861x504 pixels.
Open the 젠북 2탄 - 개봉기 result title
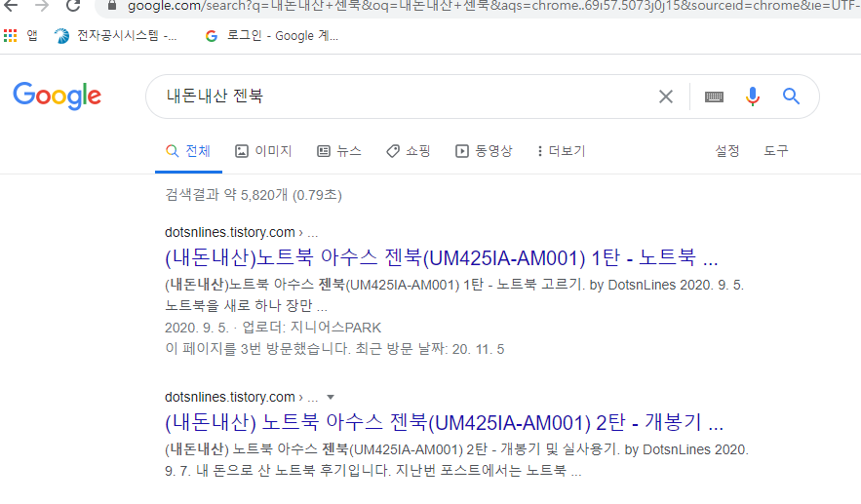(445, 422)
